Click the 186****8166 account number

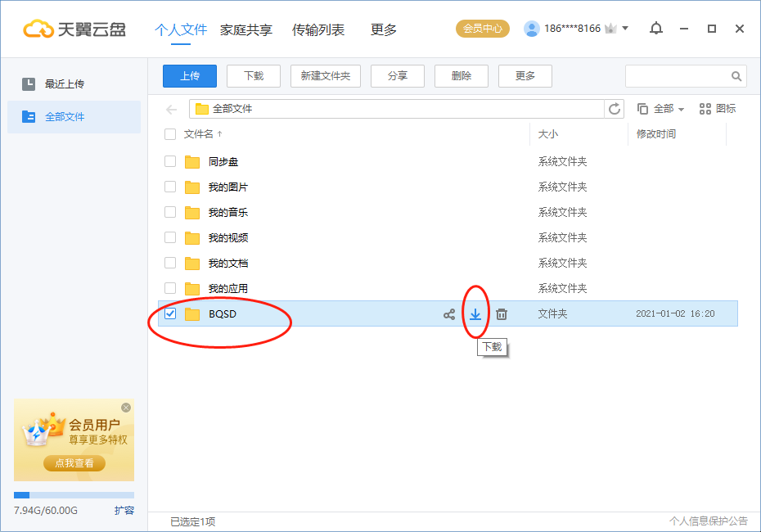(x=573, y=29)
